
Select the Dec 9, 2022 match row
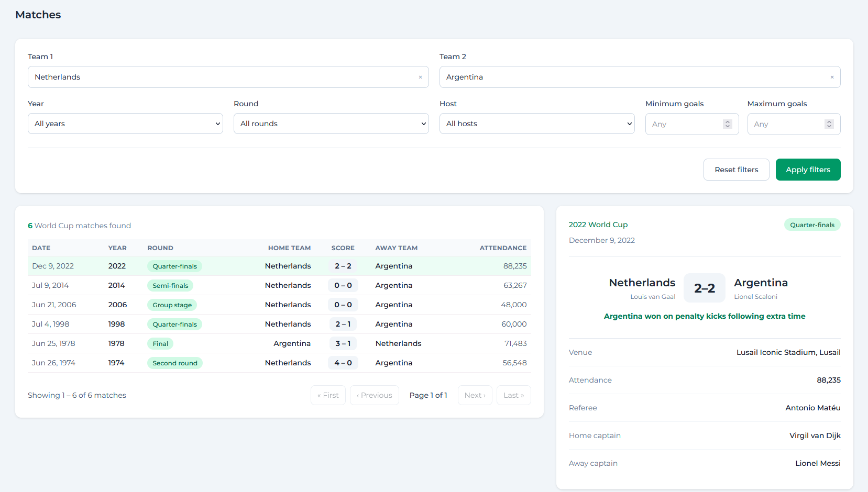coord(279,266)
